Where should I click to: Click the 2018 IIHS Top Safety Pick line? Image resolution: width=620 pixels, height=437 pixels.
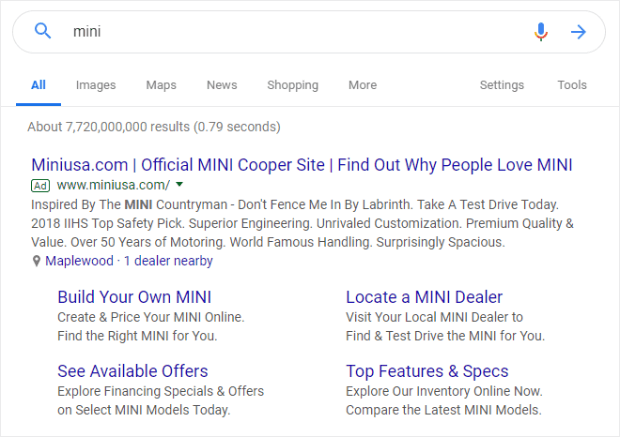click(302, 223)
